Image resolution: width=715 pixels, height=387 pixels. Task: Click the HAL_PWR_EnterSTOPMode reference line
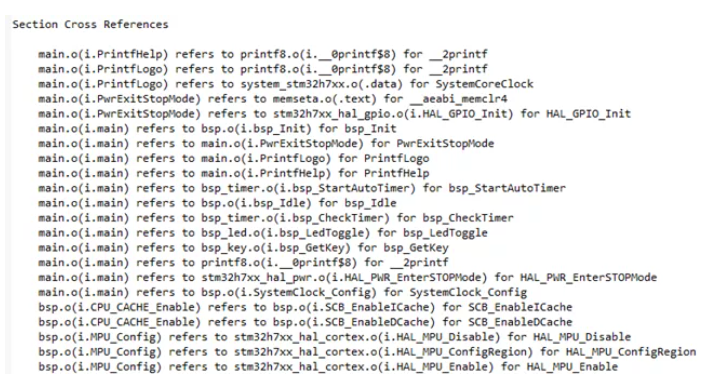point(347,278)
